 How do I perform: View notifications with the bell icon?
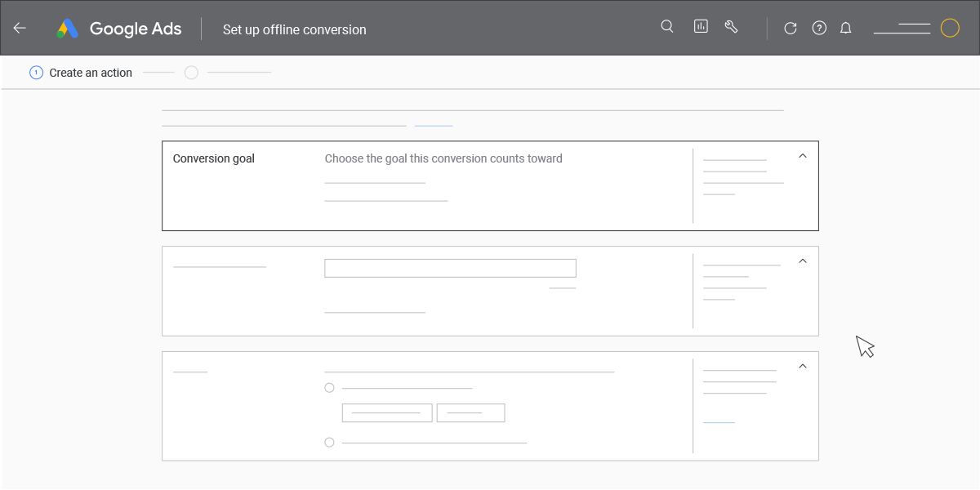(845, 28)
